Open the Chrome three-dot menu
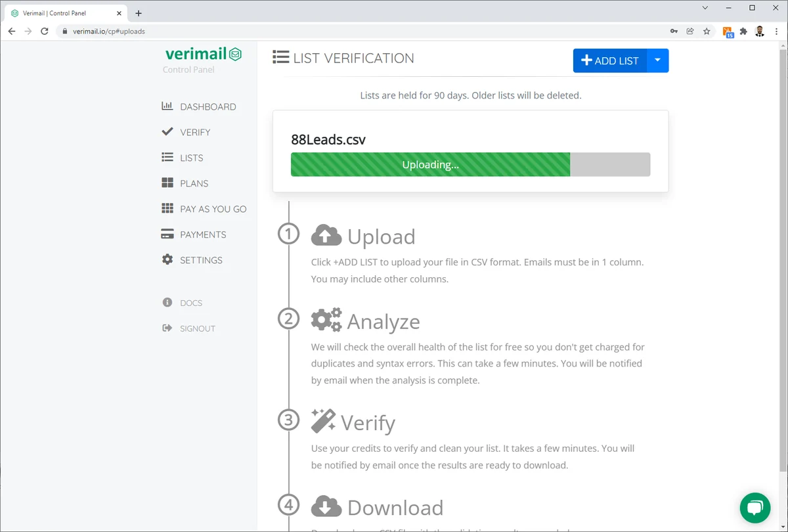This screenshot has width=788, height=532. coord(776,31)
